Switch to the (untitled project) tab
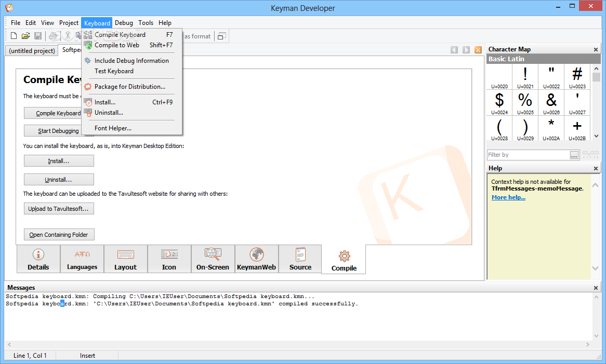The height and width of the screenshot is (364, 606). click(x=32, y=51)
